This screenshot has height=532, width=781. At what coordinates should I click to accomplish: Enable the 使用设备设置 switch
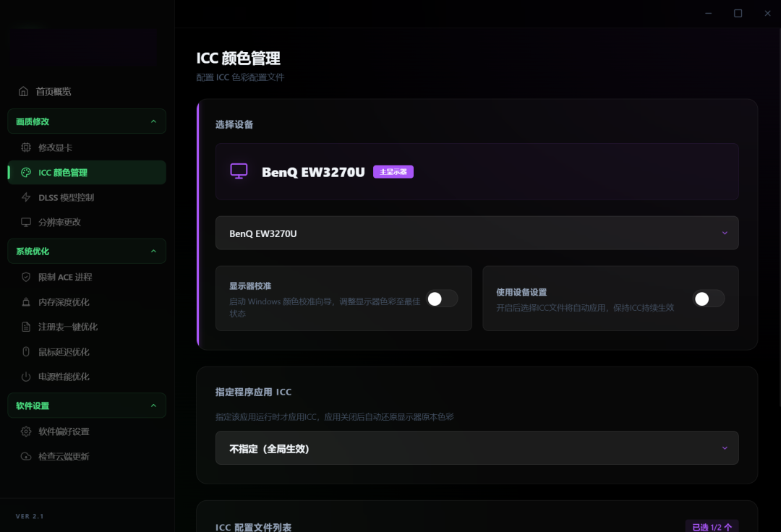coord(708,299)
